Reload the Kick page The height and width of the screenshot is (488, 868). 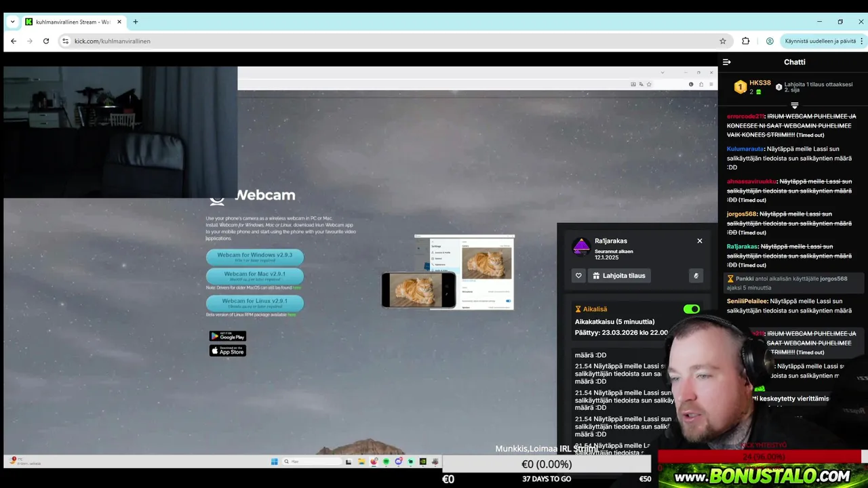[46, 41]
